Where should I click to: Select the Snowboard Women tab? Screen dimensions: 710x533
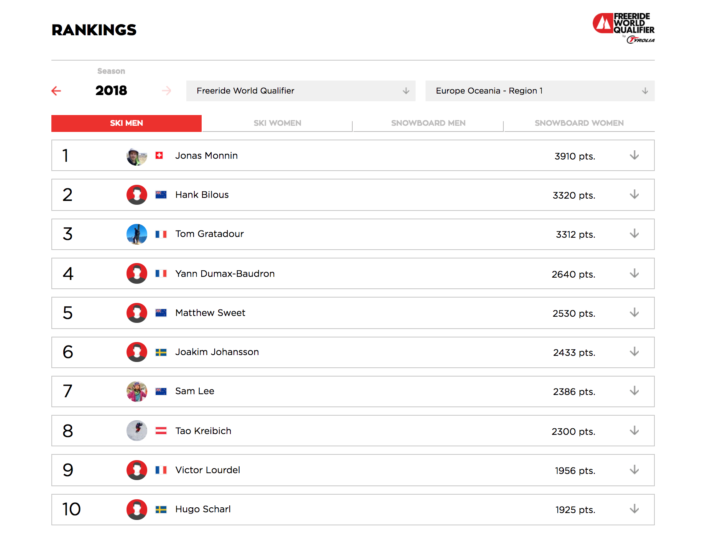pos(579,123)
